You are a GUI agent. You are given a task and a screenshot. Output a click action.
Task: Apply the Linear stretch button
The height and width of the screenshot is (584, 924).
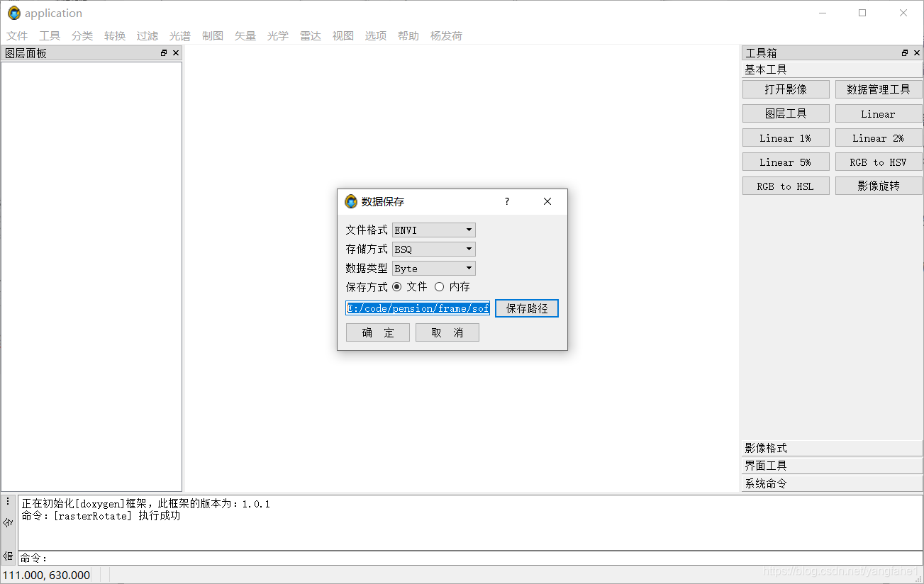pyautogui.click(x=879, y=113)
